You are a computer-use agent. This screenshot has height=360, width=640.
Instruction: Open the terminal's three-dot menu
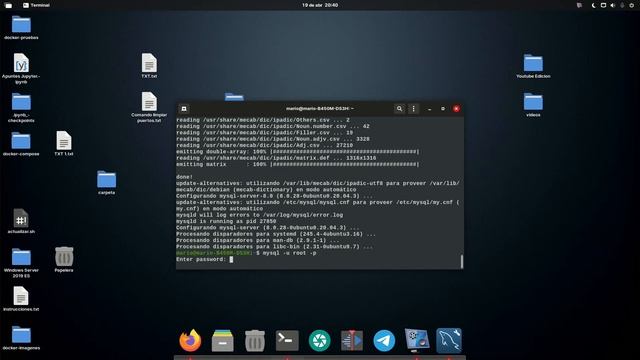point(413,109)
